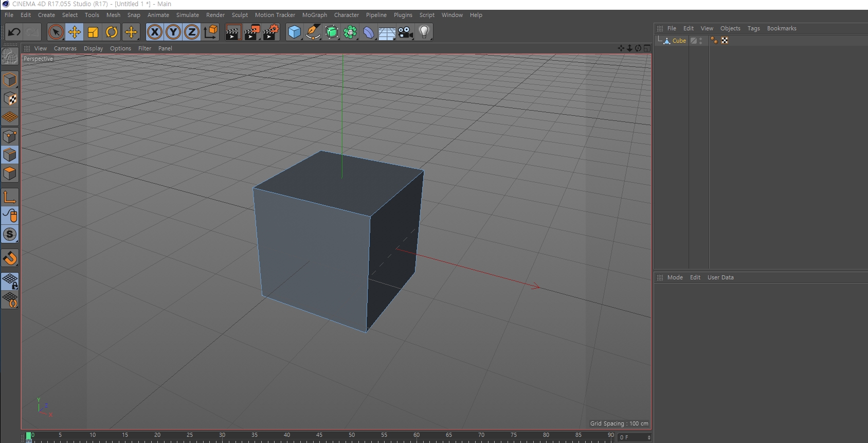Select Model mode cube icon

coord(10,80)
